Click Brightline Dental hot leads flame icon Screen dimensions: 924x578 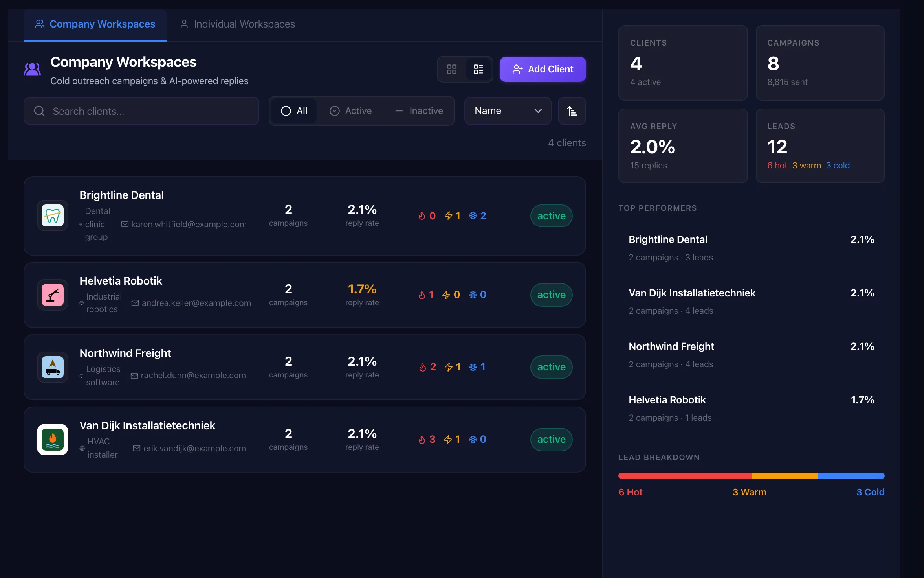tap(422, 216)
